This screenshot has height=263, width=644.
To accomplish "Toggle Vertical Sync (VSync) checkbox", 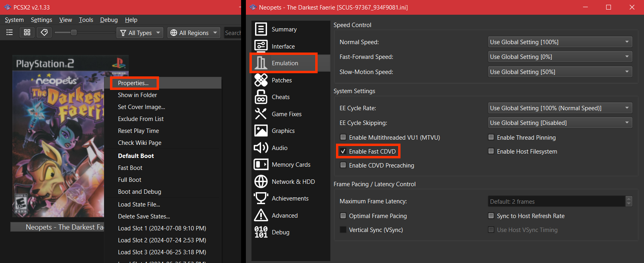I will 343,230.
